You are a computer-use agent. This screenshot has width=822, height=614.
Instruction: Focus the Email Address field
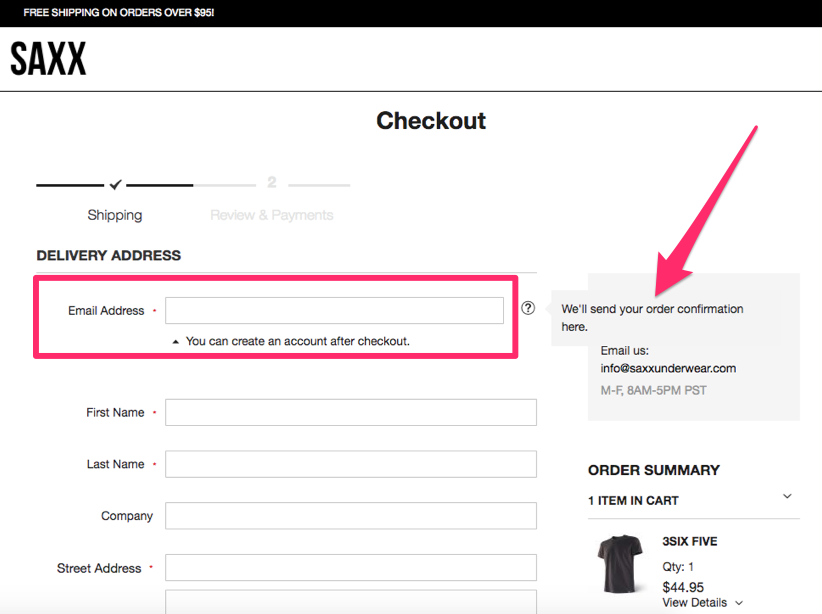pyautogui.click(x=334, y=310)
